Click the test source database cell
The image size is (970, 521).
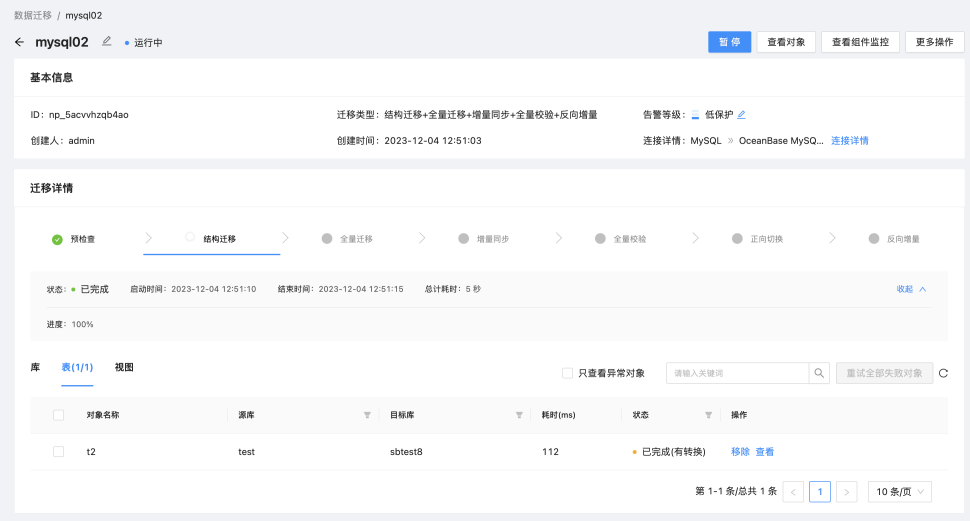click(x=246, y=452)
